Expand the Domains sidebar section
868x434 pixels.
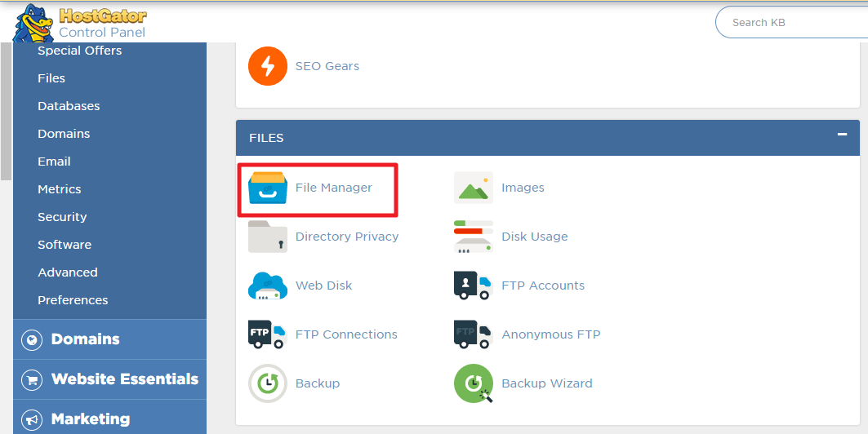coord(109,339)
